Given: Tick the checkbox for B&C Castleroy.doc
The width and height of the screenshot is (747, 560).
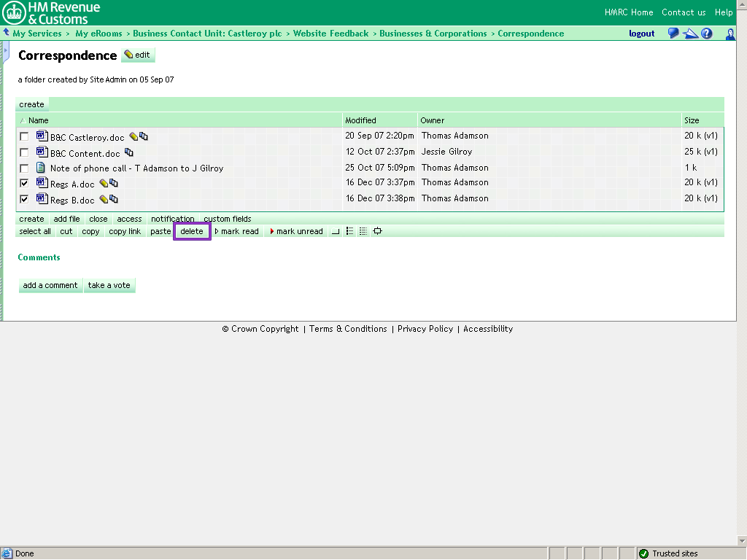Looking at the screenshot, I should coord(24,136).
